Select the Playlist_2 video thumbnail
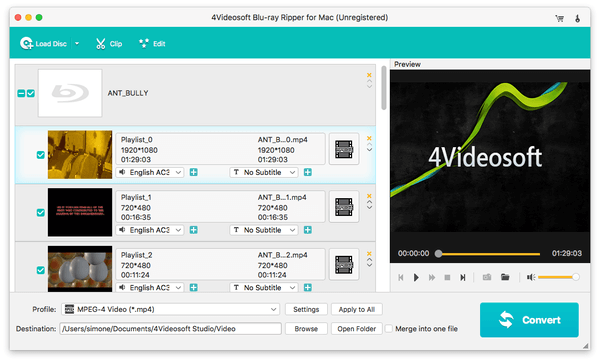Screen dimensions: 600x362 coord(80,269)
